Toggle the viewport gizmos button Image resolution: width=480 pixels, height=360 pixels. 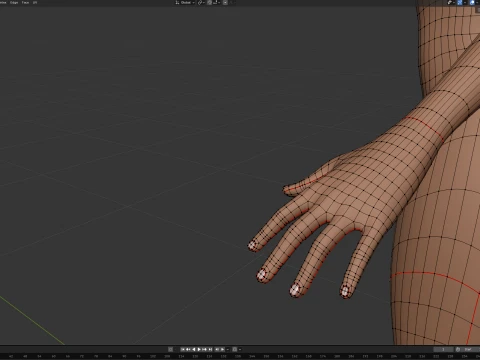point(460,2)
